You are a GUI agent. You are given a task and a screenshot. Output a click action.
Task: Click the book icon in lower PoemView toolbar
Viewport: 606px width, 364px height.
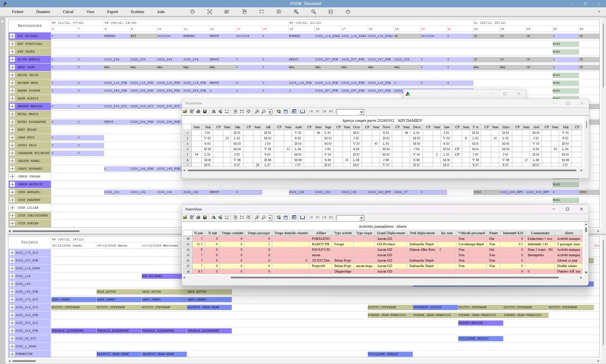click(x=302, y=217)
